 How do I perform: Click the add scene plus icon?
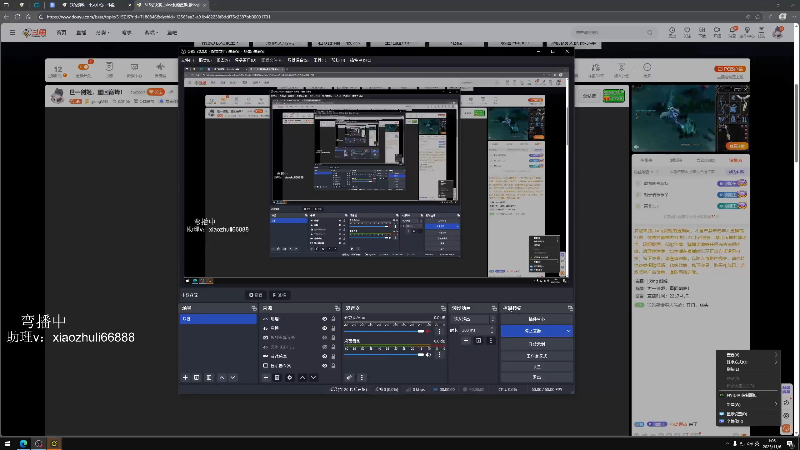(185, 377)
